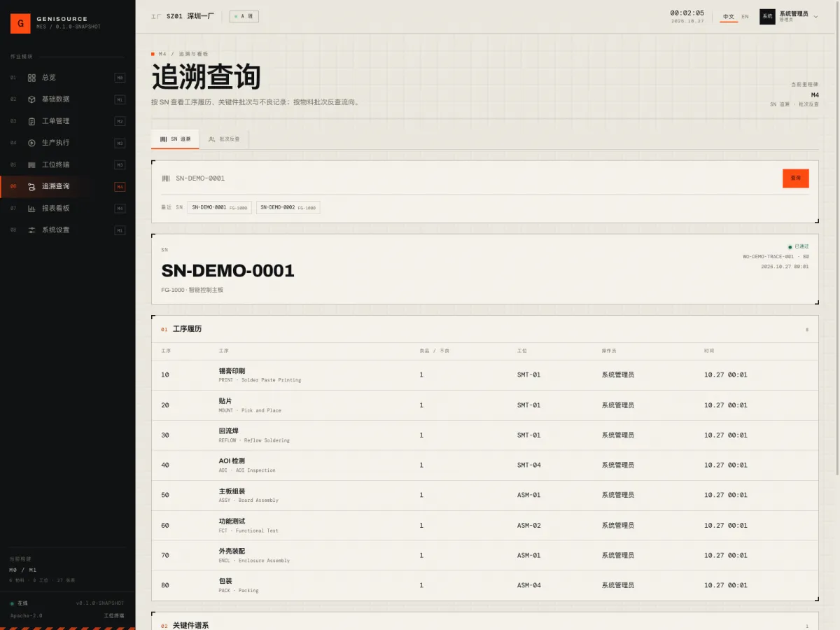840x630 pixels.
Task: Open 基础数据 menu item
Action: (68, 99)
